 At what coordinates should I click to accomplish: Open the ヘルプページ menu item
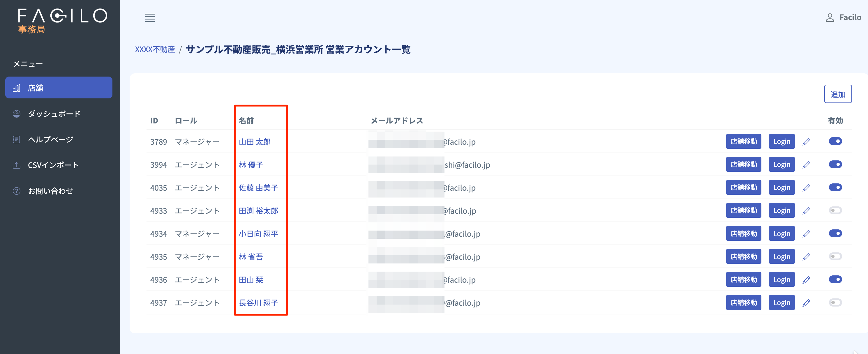pos(59,139)
